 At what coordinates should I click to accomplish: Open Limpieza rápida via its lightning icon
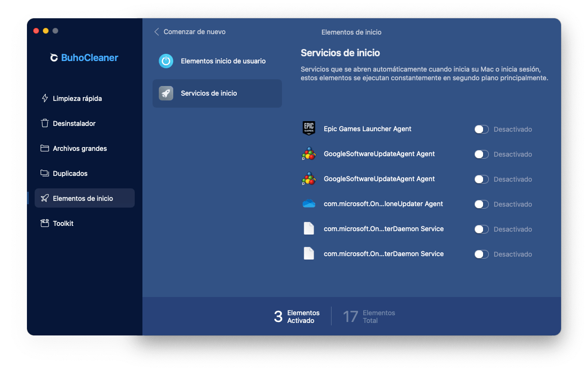(x=45, y=98)
